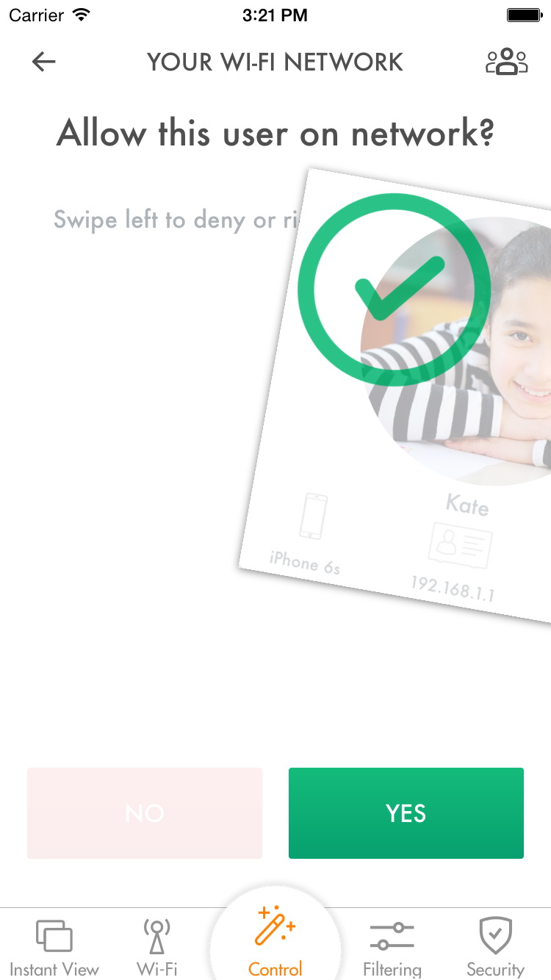Tap the Instant View icon
Screen dimensions: 551x980
54,935
